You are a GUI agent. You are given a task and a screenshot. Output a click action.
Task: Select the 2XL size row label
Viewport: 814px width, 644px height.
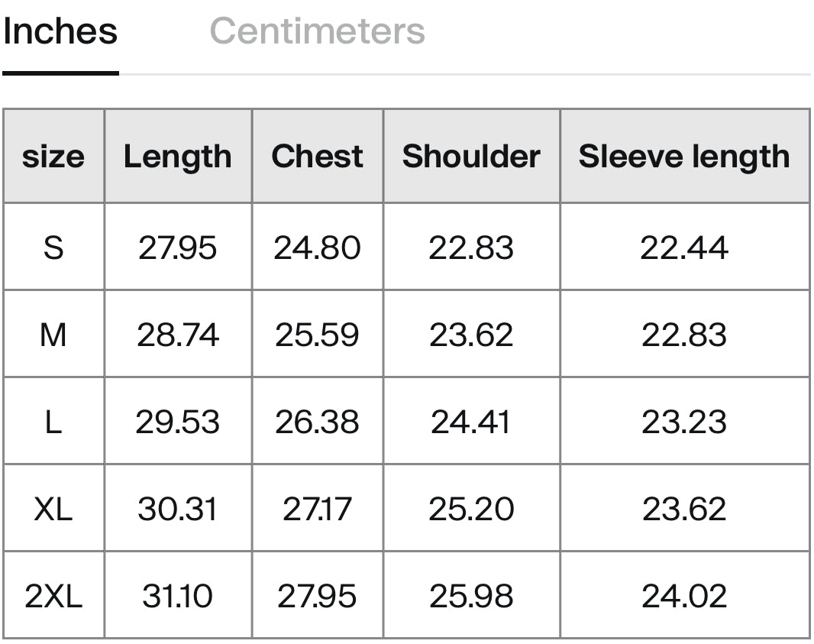tap(53, 596)
